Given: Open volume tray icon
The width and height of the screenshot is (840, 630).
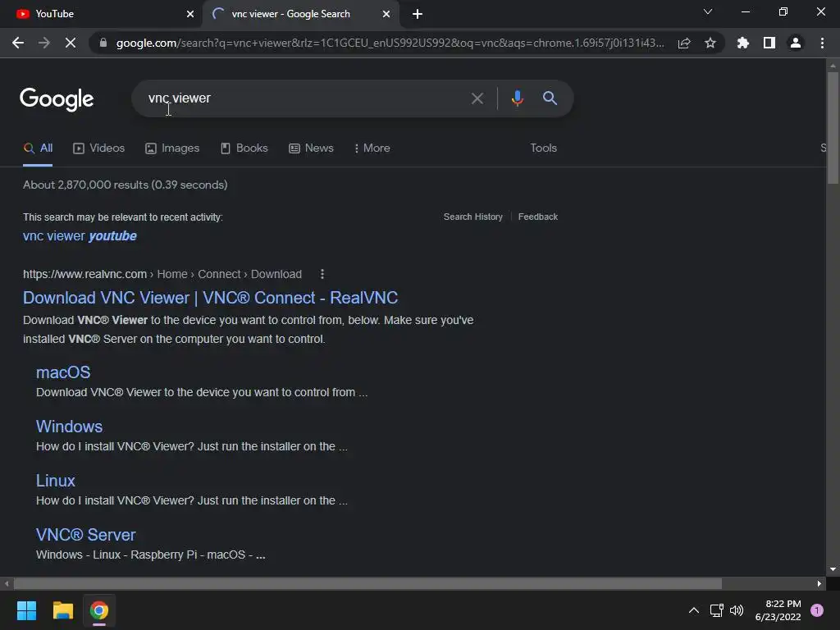Looking at the screenshot, I should tap(737, 610).
